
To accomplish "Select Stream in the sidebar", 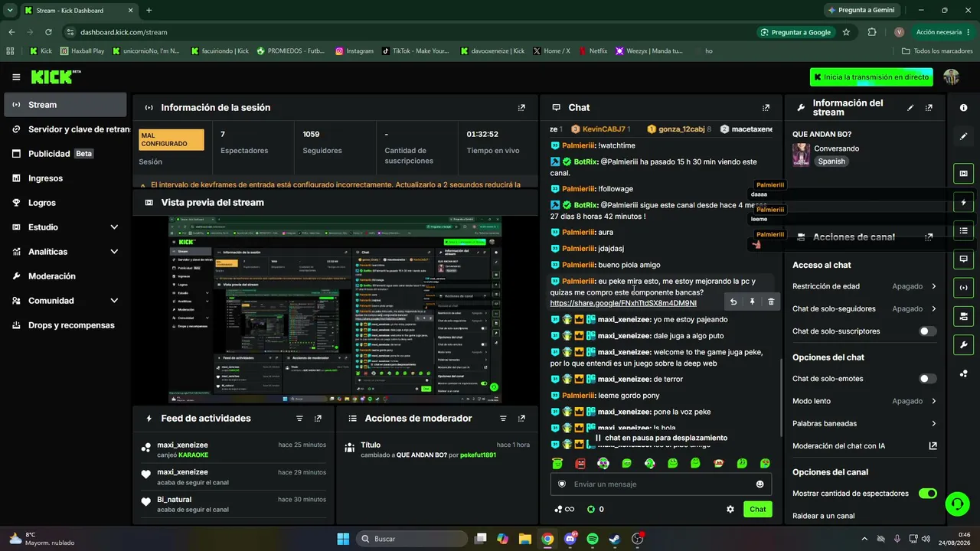I will (x=66, y=105).
